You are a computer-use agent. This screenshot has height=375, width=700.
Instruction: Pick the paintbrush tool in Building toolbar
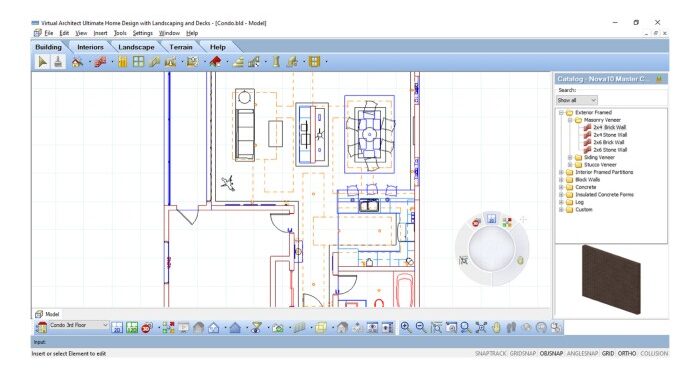[58, 62]
